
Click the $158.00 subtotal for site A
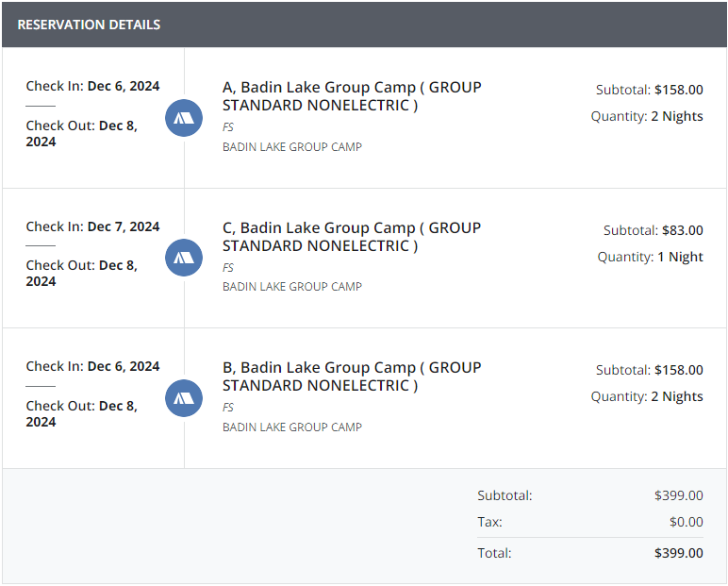coord(678,90)
